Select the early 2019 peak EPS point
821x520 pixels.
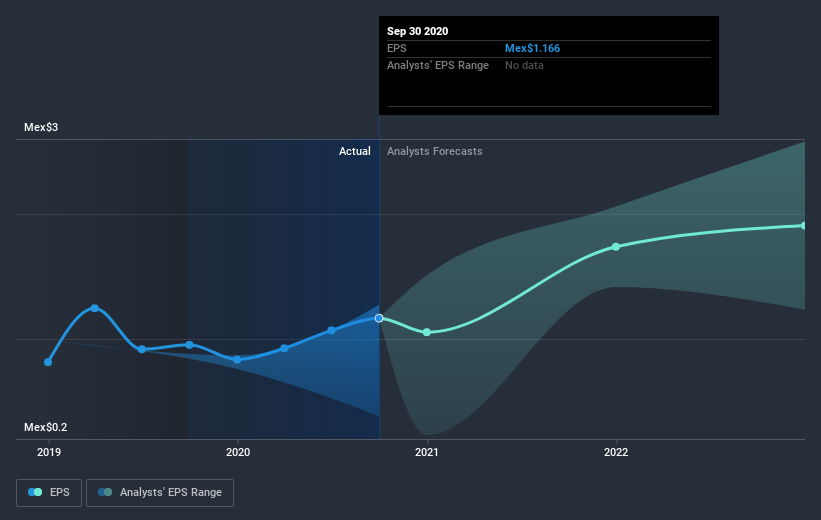(x=95, y=308)
